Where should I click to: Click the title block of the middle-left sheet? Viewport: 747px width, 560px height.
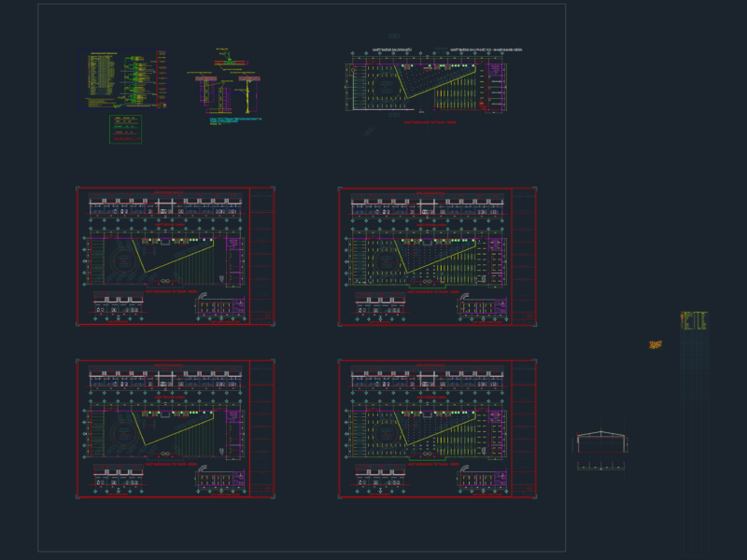coord(261,256)
